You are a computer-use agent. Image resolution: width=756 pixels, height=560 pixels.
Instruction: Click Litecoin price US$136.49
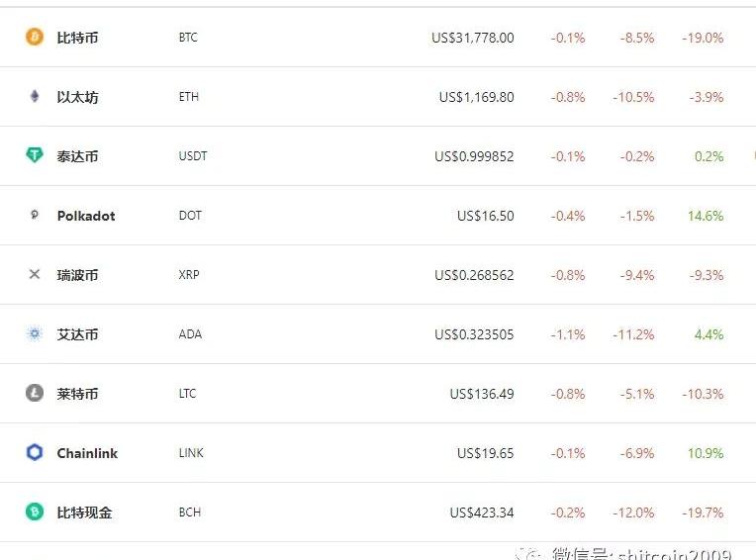pyautogui.click(x=482, y=394)
